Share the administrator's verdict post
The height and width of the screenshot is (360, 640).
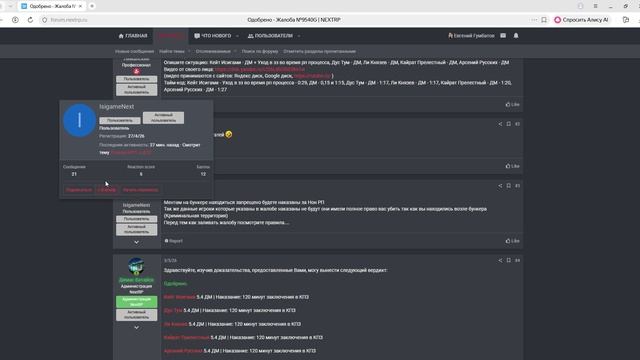[500, 260]
